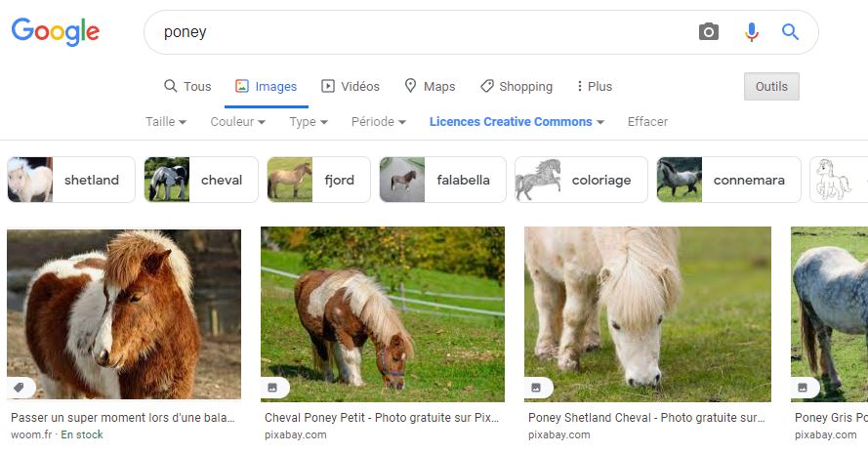Viewport: 868px width, 454px height.
Task: Start voice search with microphone icon
Action: click(x=751, y=32)
